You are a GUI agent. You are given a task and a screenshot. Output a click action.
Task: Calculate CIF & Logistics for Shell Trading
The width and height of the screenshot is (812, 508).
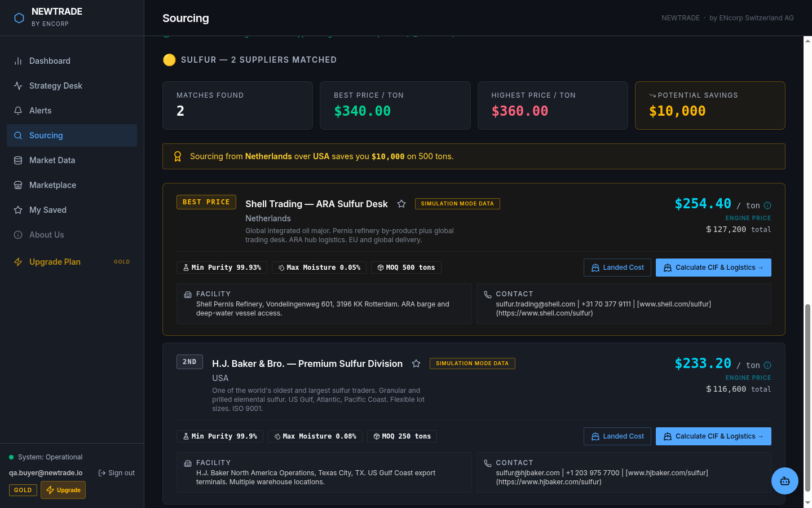click(x=713, y=268)
